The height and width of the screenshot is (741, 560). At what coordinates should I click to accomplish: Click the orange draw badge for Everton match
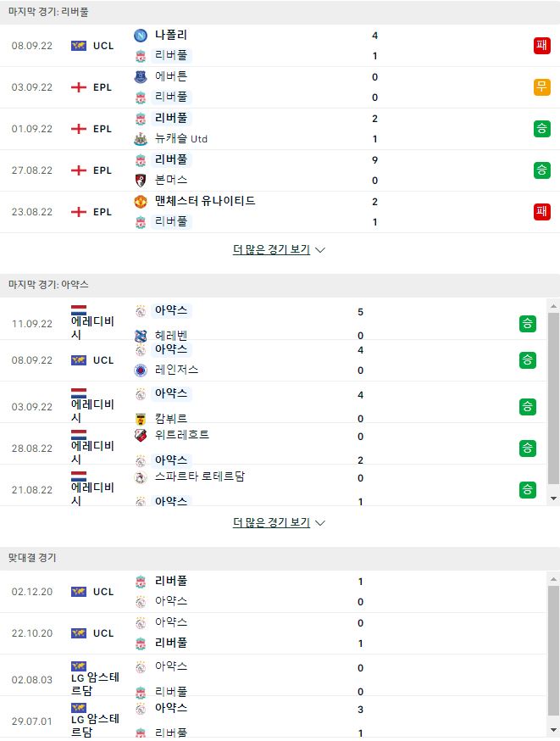point(541,87)
